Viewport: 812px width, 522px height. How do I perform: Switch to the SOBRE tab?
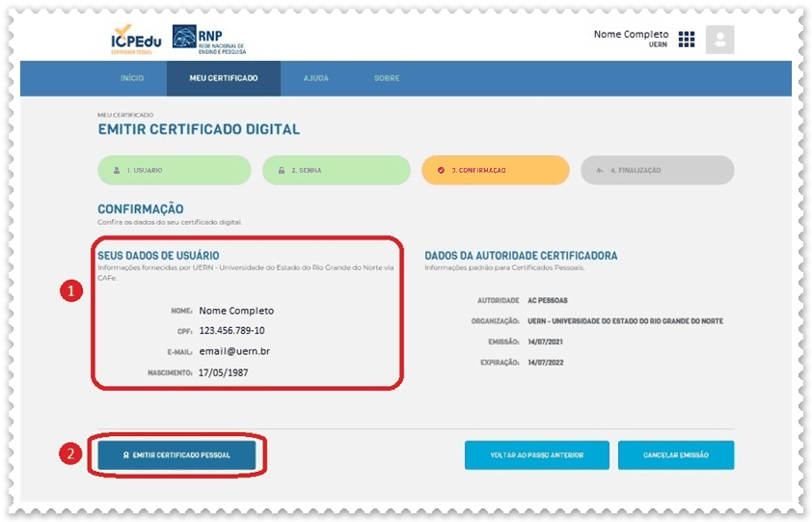point(387,78)
